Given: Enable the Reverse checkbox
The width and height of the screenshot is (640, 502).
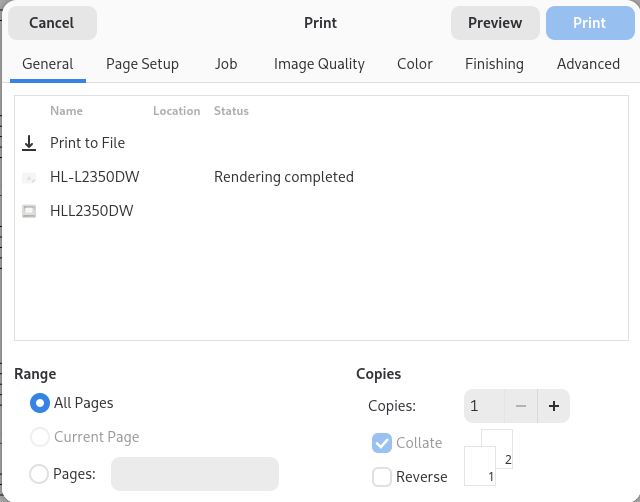Looking at the screenshot, I should point(382,477).
